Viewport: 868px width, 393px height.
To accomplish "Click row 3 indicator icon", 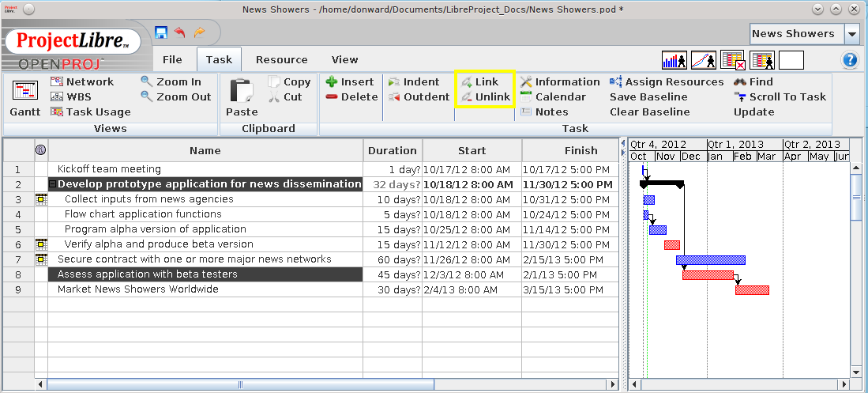I will [x=42, y=199].
